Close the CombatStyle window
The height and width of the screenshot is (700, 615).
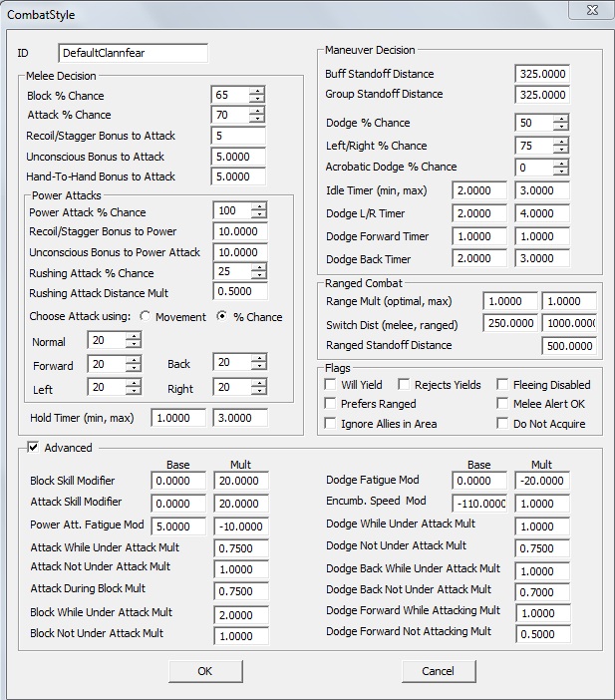[592, 10]
